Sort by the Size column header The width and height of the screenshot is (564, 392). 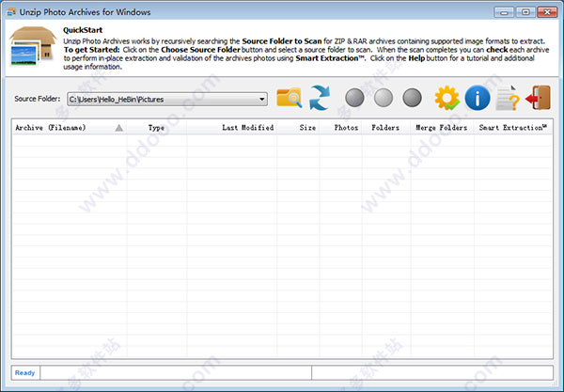coord(298,128)
